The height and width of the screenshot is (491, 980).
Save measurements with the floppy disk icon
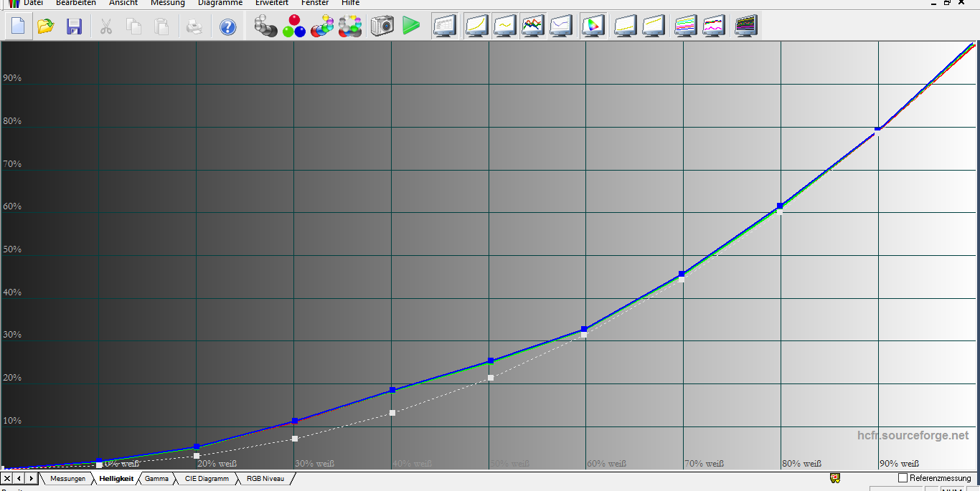click(x=74, y=27)
